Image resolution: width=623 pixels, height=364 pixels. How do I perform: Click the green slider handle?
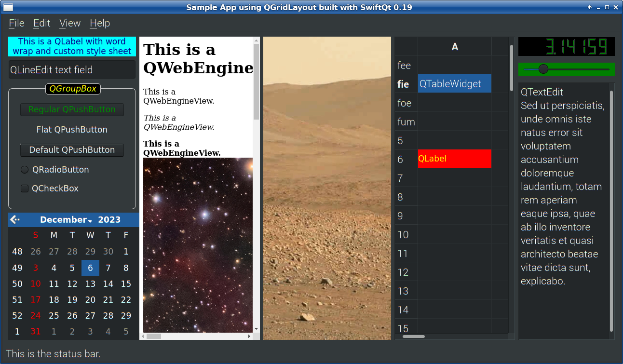543,69
